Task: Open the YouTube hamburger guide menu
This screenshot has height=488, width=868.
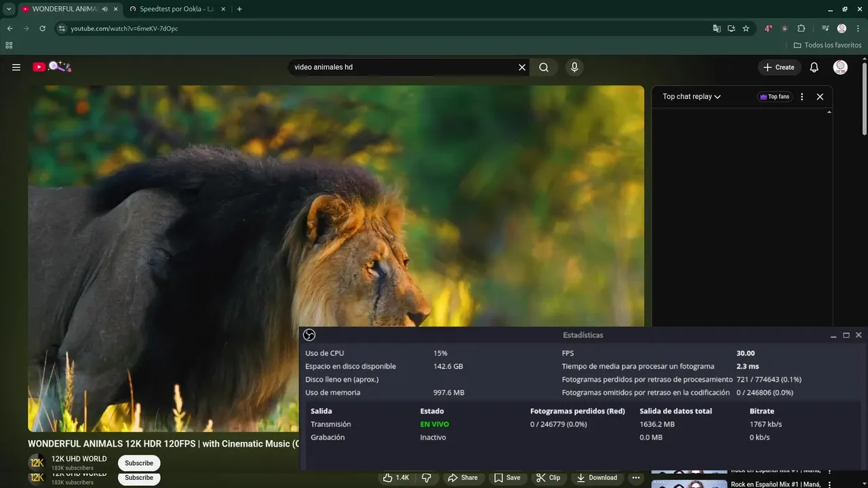Action: pyautogui.click(x=16, y=67)
